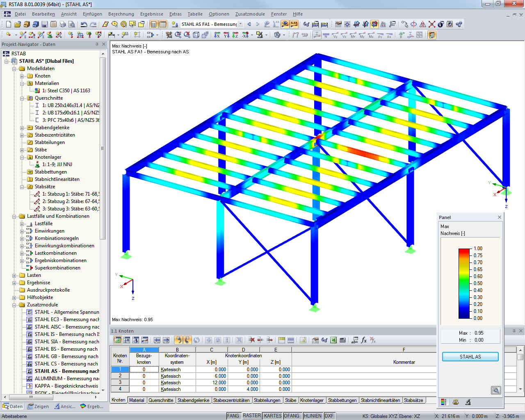The image size is (525, 420).
Task: Export the table to Excel
Action: tap(333, 340)
